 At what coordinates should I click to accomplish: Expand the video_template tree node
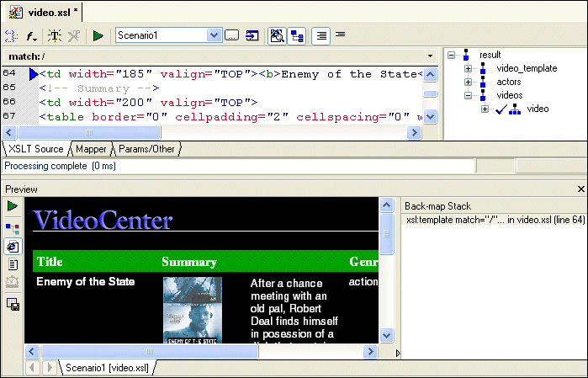[468, 68]
